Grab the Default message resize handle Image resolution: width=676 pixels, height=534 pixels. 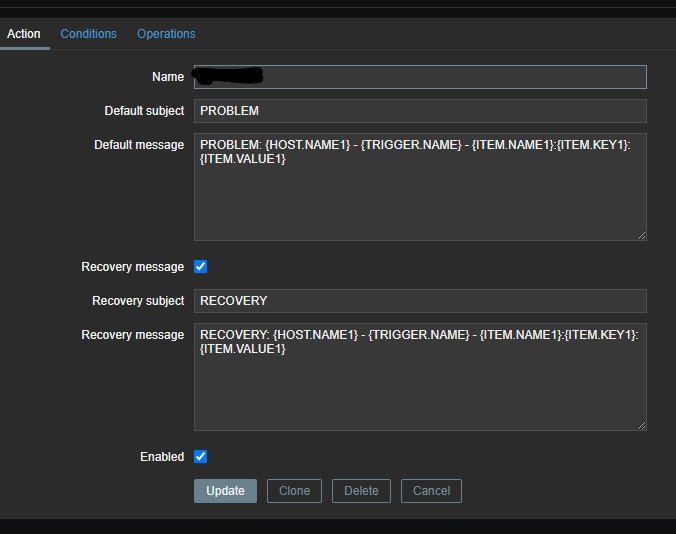[x=641, y=235]
